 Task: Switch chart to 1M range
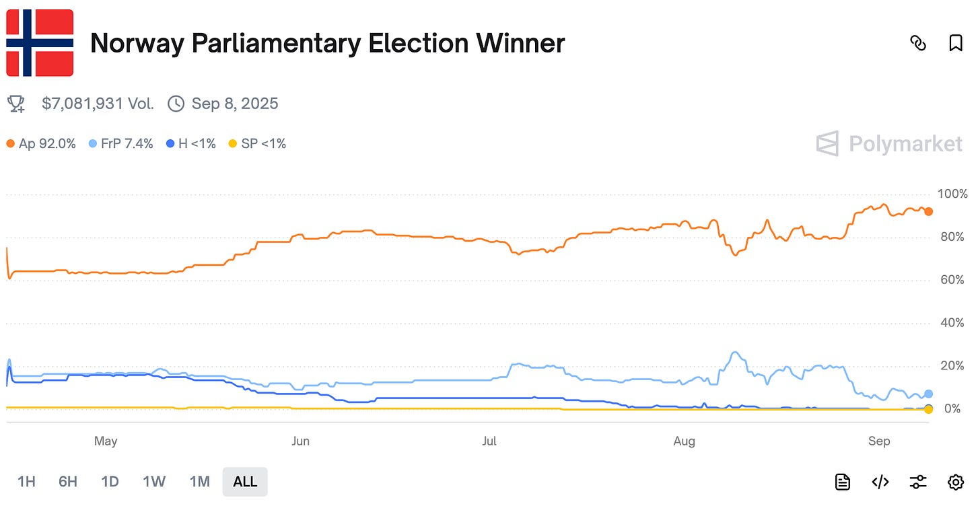200,482
